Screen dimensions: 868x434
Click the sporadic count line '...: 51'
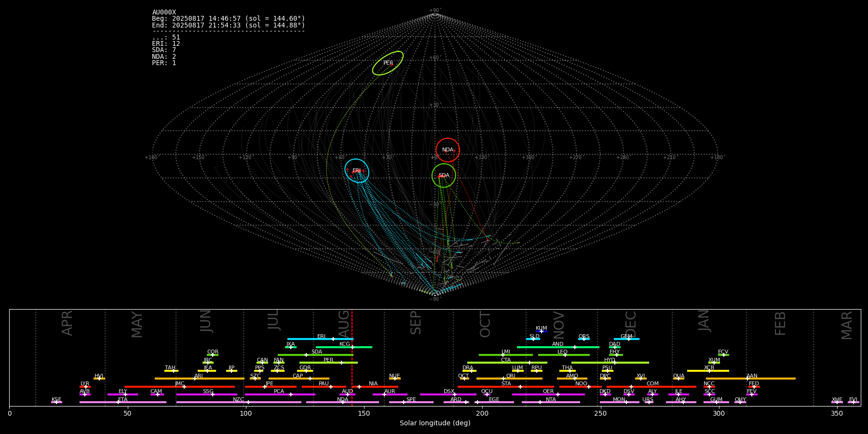click(x=166, y=38)
